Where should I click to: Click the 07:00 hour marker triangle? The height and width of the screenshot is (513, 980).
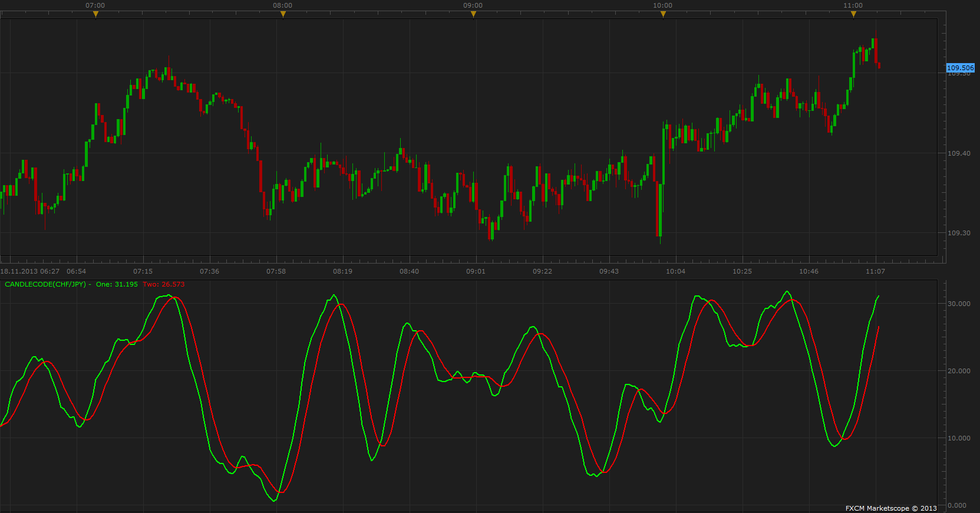(95, 14)
